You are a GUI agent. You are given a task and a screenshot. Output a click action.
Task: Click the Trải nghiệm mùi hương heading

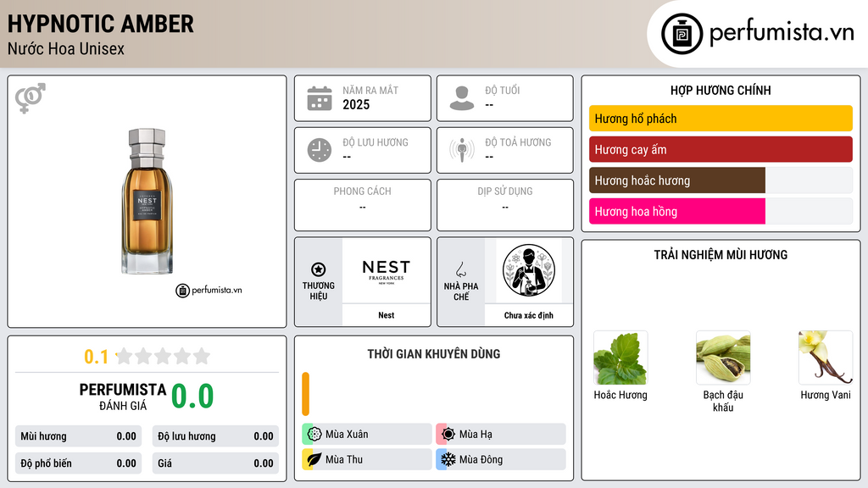721,254
